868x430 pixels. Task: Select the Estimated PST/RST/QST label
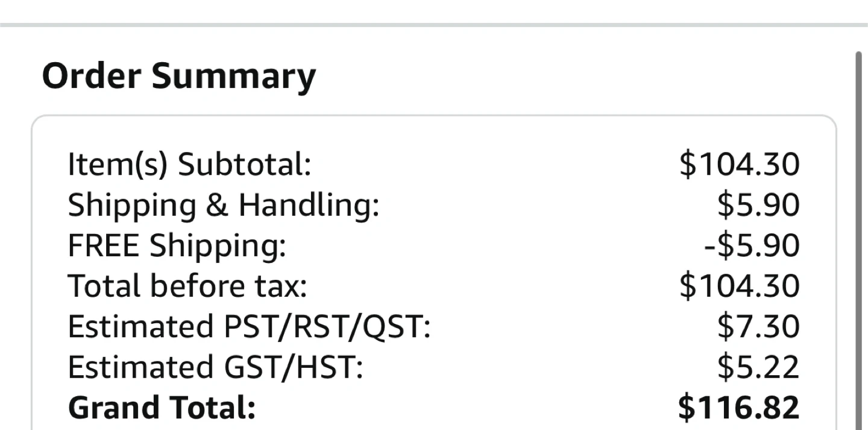coord(250,327)
